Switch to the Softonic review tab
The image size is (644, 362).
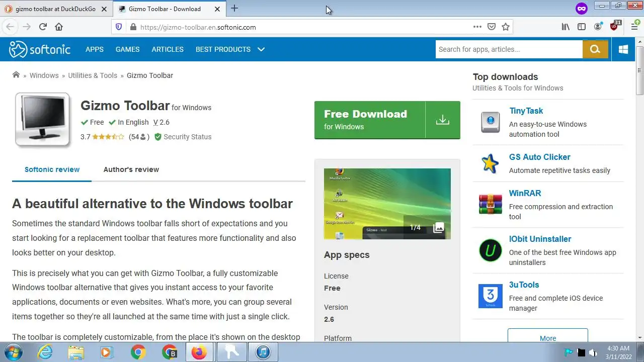pyautogui.click(x=52, y=169)
